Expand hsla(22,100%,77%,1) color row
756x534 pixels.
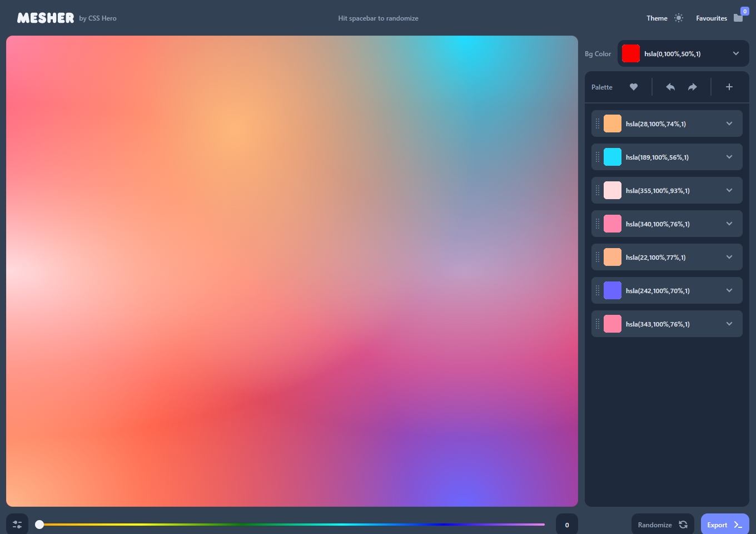[x=729, y=257]
